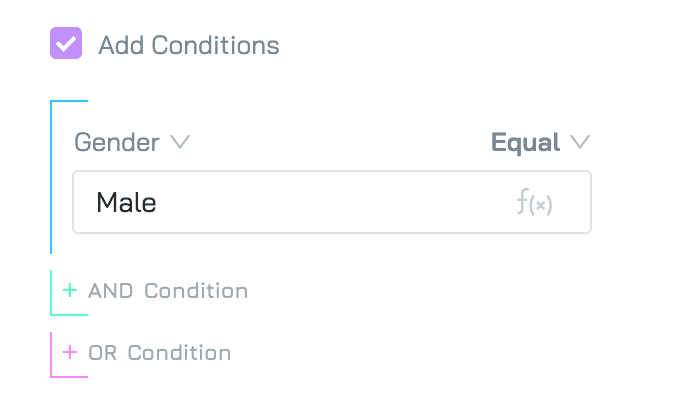Click the OR Condition text link
Image resolution: width=686 pixels, height=408 pixels.
(x=160, y=352)
